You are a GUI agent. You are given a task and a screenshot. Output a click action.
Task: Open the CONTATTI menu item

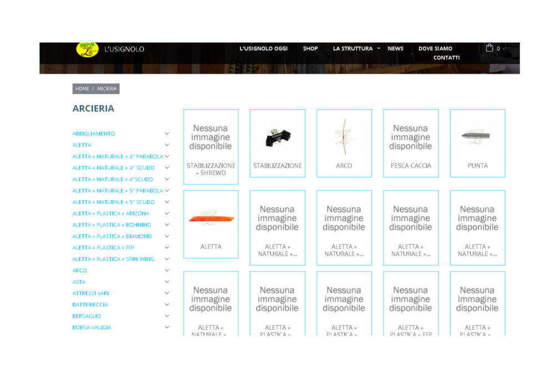[x=446, y=58]
